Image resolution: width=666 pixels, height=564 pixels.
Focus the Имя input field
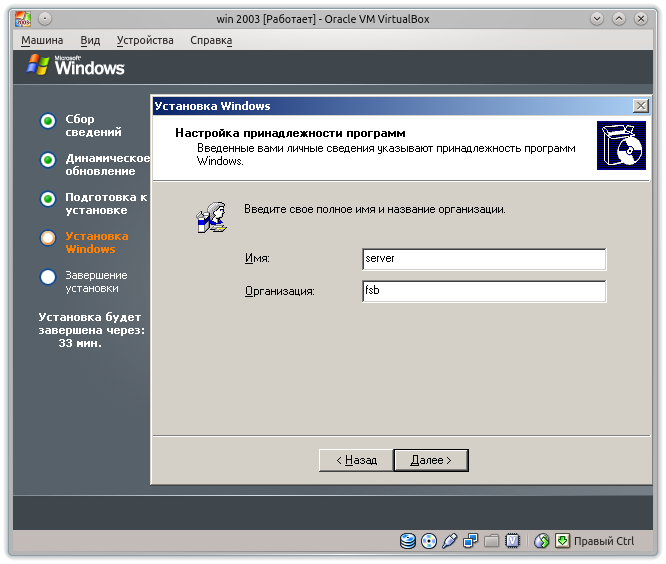point(484,259)
